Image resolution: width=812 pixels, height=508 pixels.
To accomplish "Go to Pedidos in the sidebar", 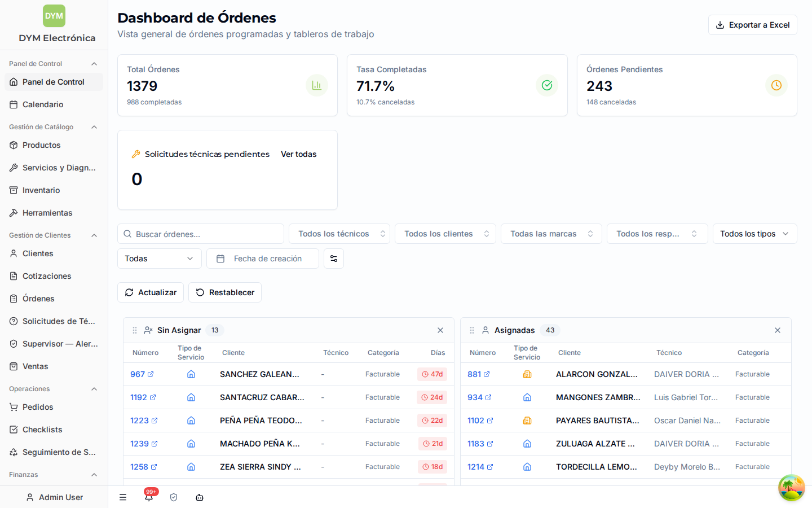I will pos(54,407).
